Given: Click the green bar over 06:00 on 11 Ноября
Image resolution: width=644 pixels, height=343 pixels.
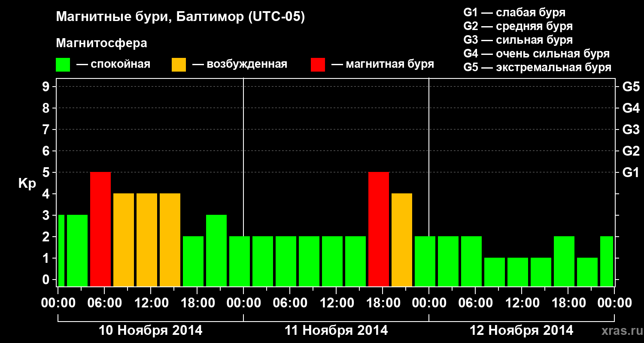Looking at the screenshot, I should [x=286, y=261].
